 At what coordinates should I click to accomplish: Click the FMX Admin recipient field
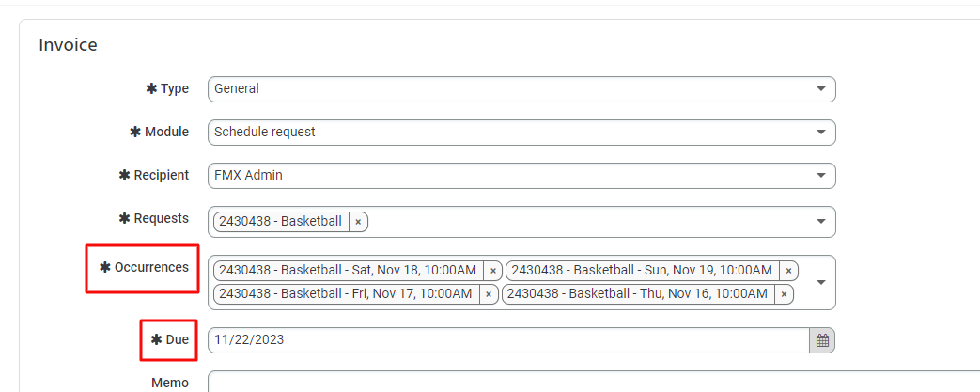click(x=507, y=176)
